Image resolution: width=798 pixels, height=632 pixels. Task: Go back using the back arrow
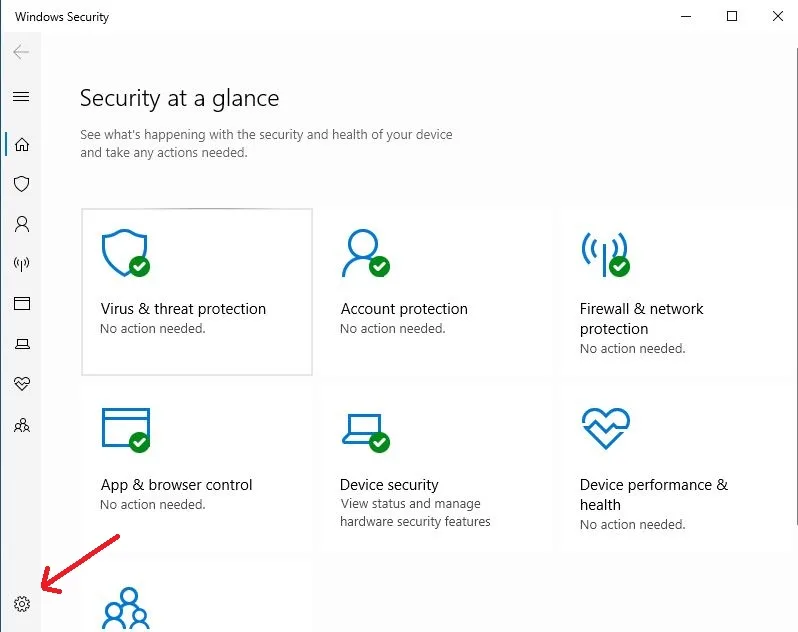(21, 52)
